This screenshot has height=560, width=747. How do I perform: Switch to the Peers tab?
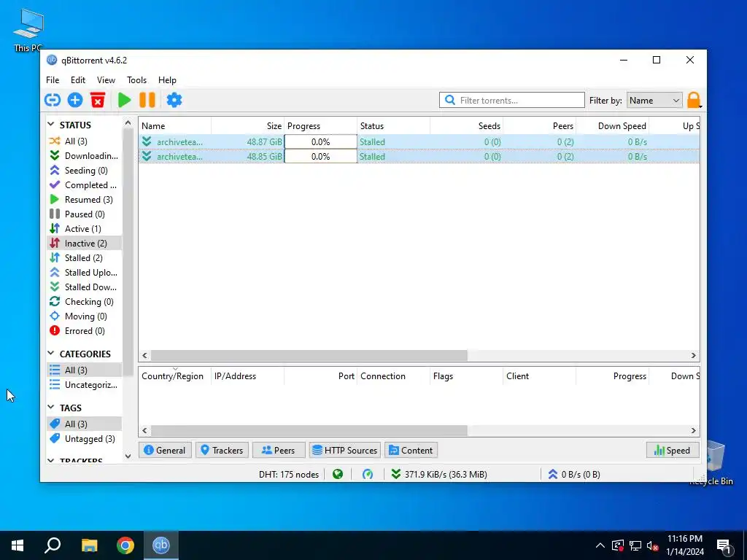pyautogui.click(x=279, y=450)
